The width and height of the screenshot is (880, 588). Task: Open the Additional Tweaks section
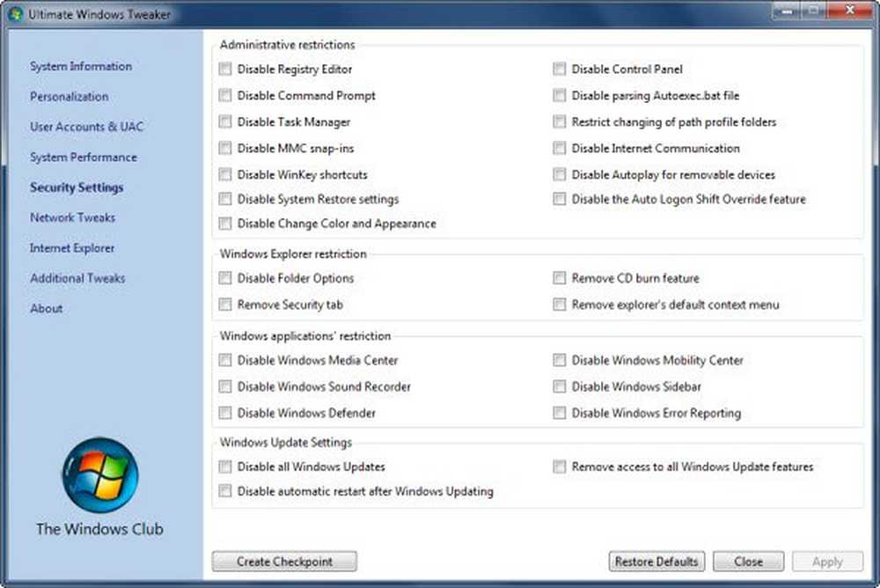[77, 278]
